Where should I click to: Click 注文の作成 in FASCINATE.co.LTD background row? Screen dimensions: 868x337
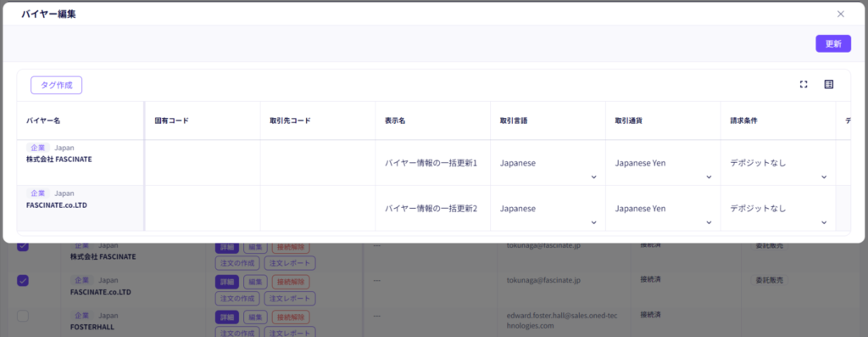[237, 298]
